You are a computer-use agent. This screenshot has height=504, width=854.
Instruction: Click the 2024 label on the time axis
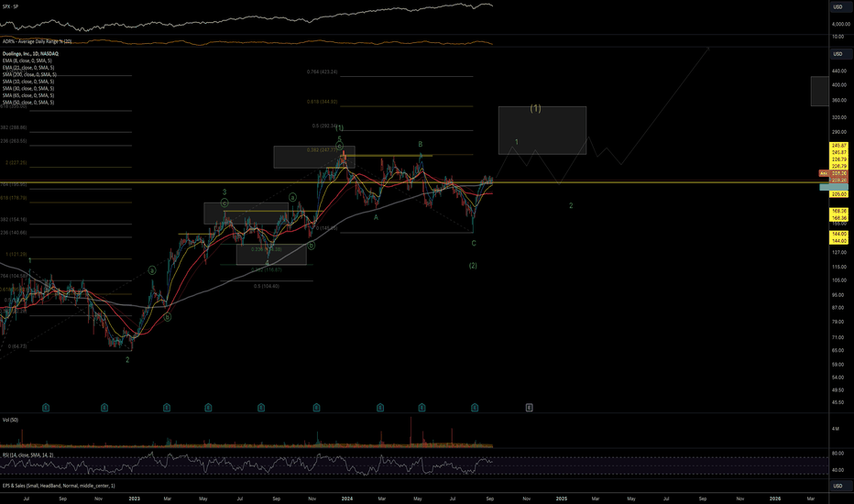(347, 499)
